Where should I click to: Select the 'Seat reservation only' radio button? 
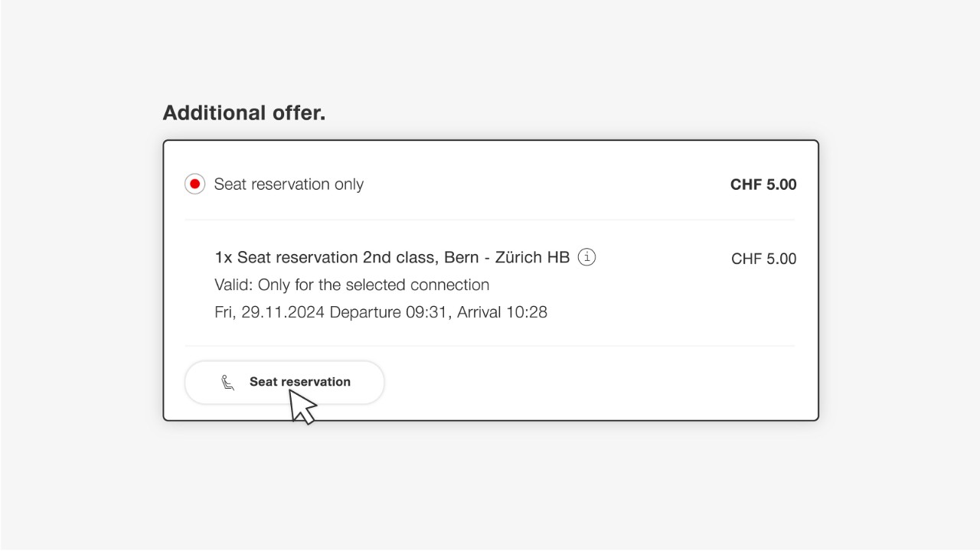(194, 184)
